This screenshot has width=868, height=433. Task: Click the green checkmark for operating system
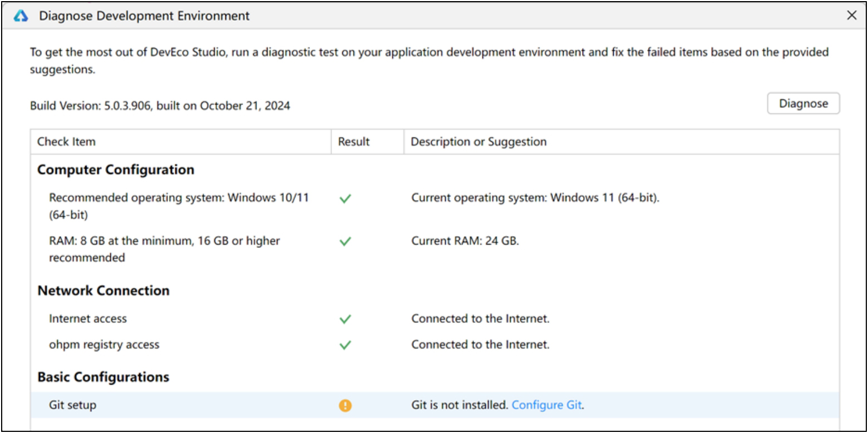[x=345, y=200]
